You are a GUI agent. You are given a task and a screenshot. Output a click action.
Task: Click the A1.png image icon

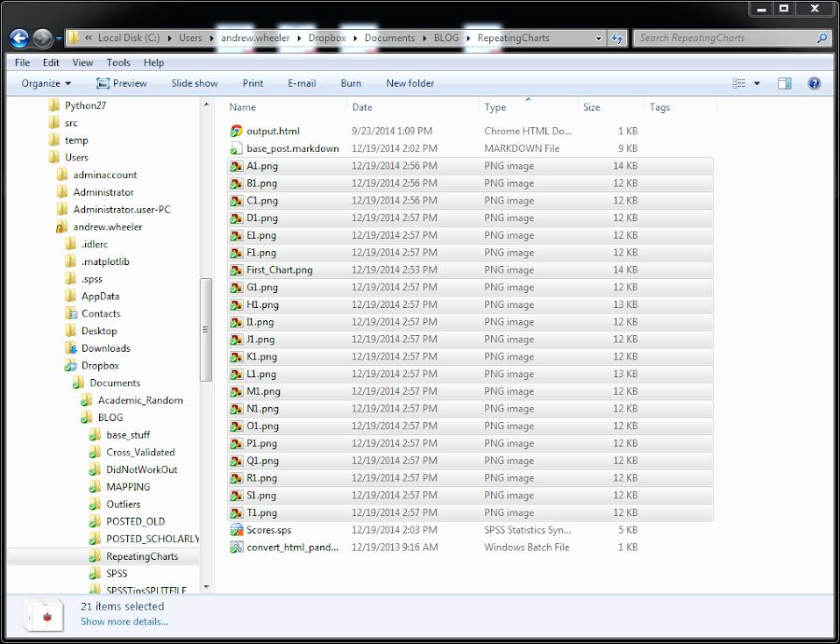tap(236, 166)
